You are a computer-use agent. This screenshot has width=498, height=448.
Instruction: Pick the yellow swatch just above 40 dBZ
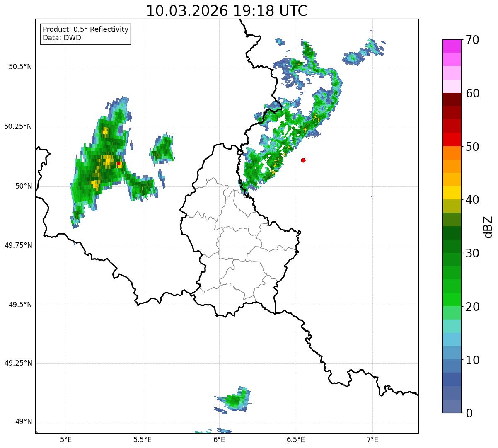pyautogui.click(x=452, y=193)
